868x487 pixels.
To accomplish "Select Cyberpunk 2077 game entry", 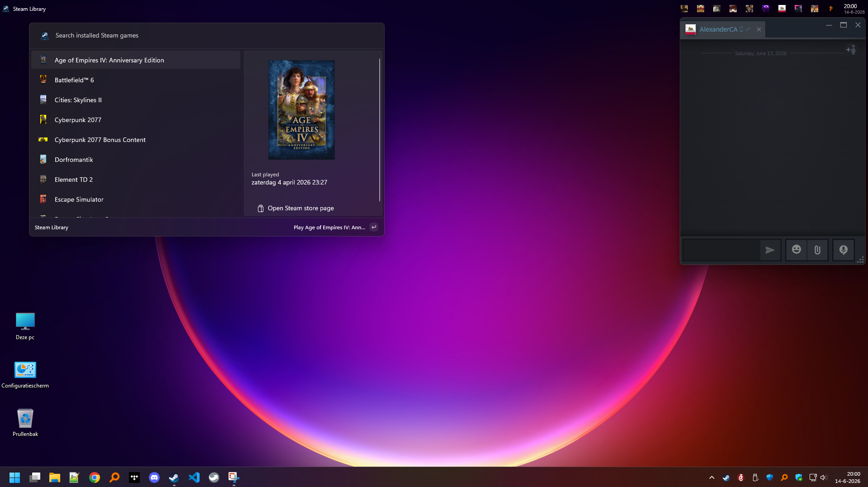I will point(136,120).
